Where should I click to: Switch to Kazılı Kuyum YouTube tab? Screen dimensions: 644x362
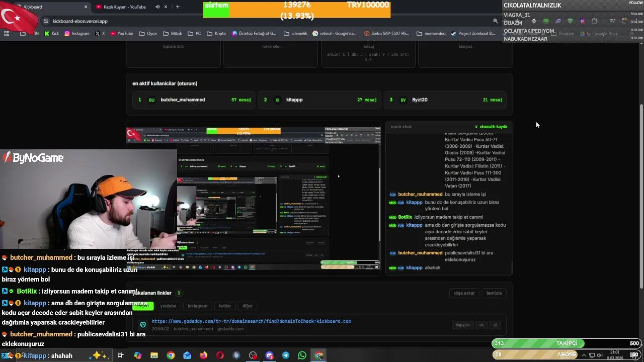pos(125,7)
